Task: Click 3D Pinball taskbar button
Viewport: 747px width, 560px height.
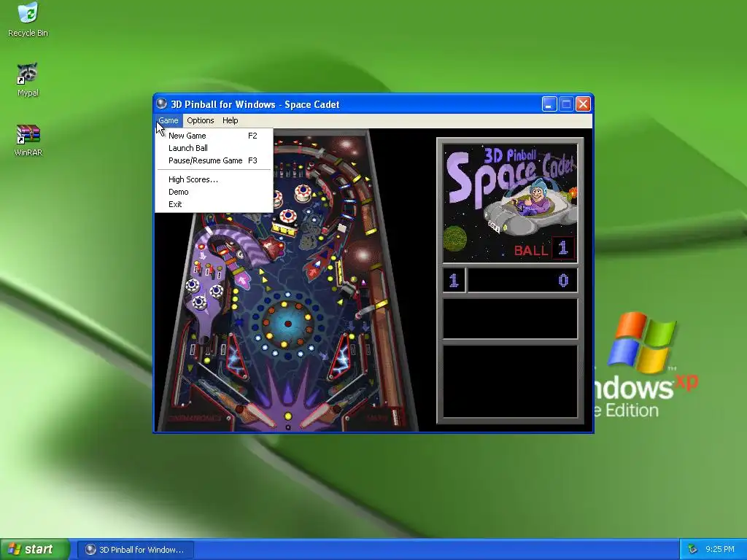Action: [x=135, y=550]
